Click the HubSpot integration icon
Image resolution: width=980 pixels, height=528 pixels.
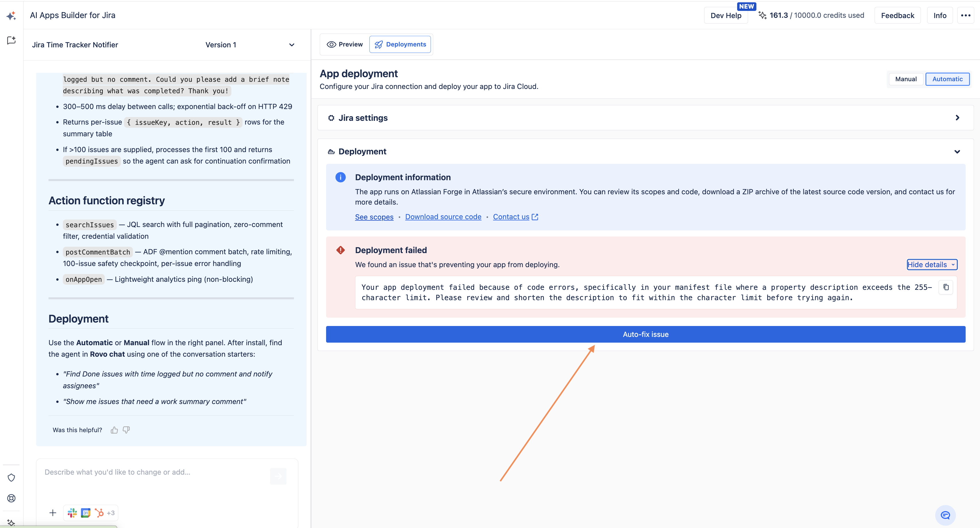99,513
